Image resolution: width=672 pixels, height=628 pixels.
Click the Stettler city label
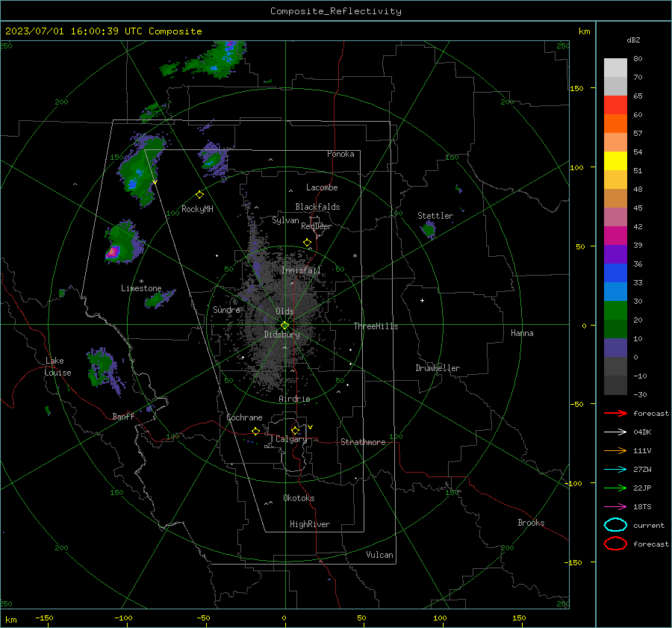click(x=435, y=216)
